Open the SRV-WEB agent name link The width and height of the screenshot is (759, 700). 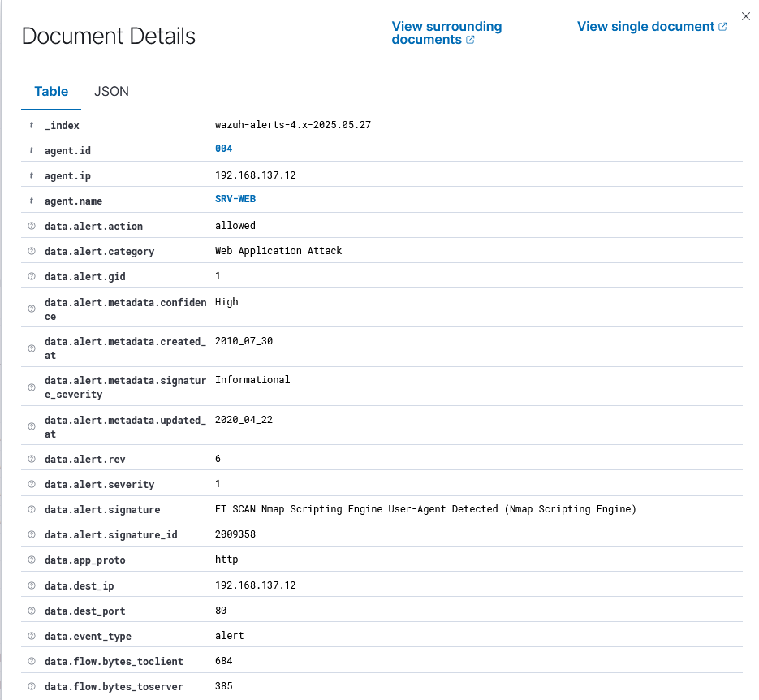pos(235,200)
